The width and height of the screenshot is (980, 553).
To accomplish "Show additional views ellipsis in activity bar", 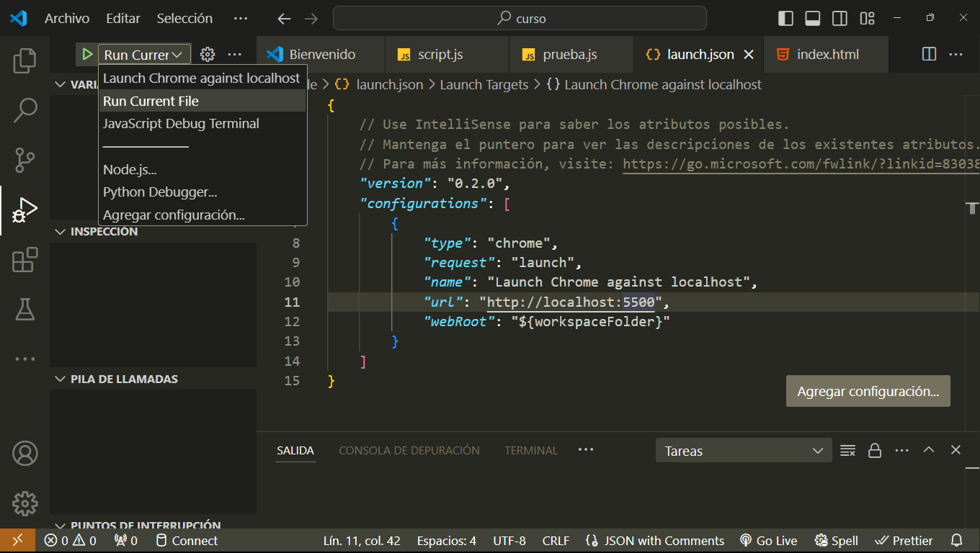I will pos(25,359).
